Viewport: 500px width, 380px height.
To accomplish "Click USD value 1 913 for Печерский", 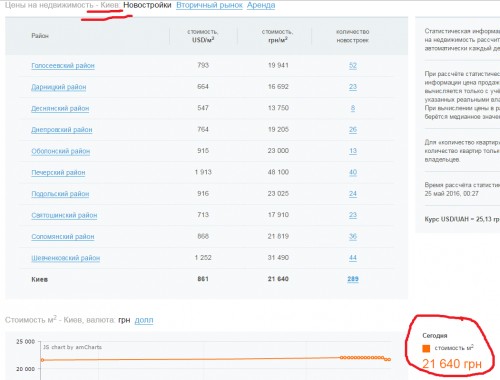I will pos(203,172).
